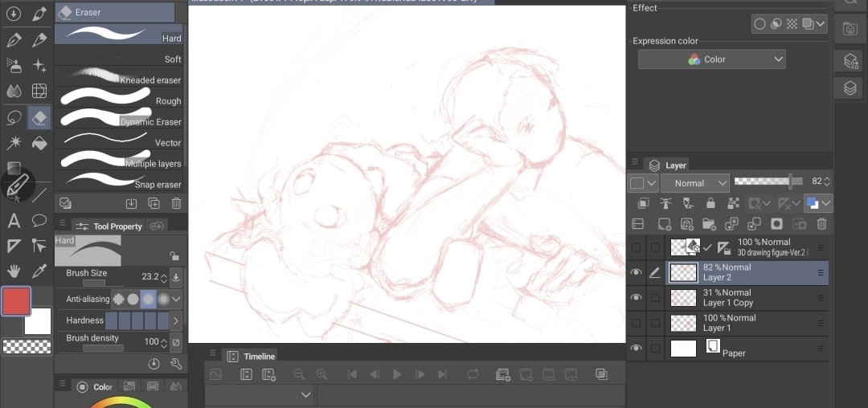
Task: Click the delete layer trash icon
Action: coord(821,224)
